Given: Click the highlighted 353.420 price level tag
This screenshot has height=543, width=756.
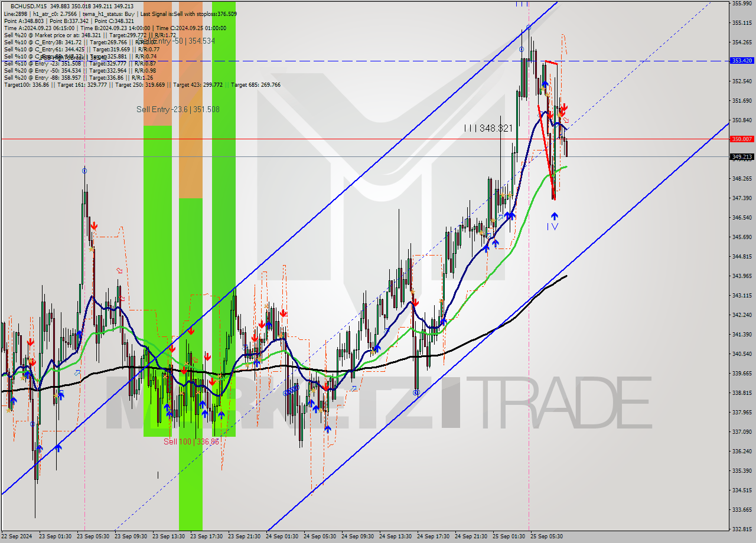Looking at the screenshot, I should [742, 61].
